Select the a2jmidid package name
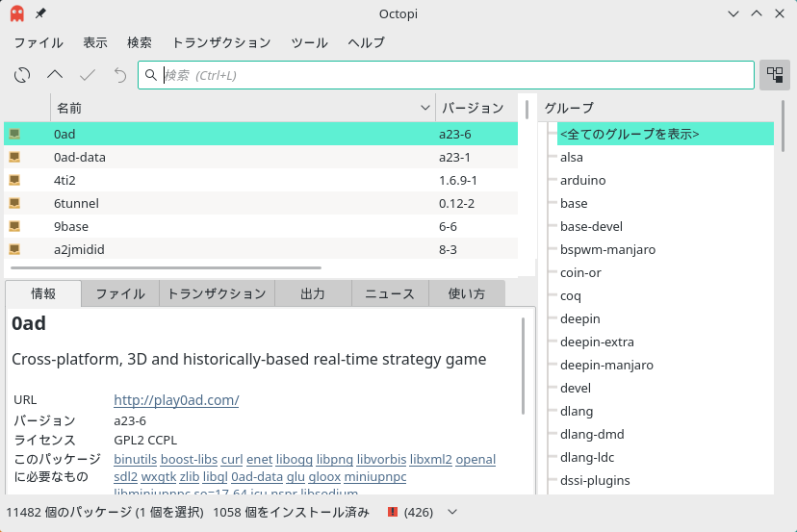Image resolution: width=797 pixels, height=532 pixels. coord(79,249)
